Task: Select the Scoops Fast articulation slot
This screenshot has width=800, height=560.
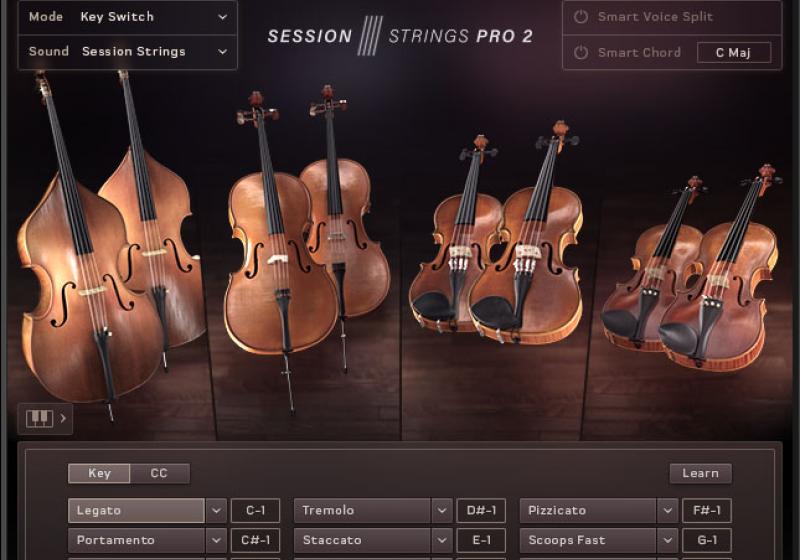Action: [588, 540]
